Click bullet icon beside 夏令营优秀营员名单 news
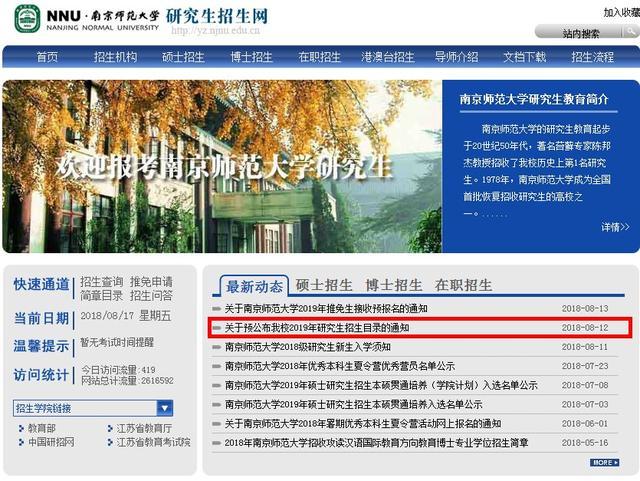Viewport: 640px width, 481px height. [x=217, y=366]
